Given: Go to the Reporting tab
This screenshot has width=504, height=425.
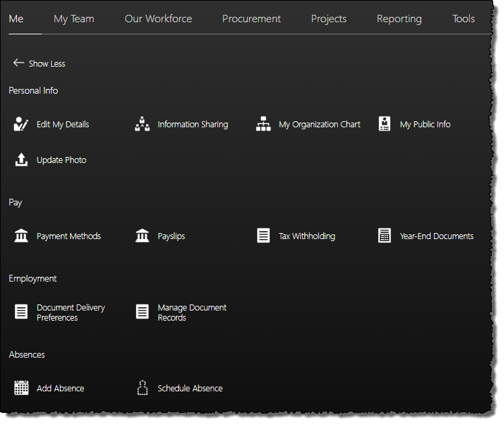Looking at the screenshot, I should coord(399,19).
